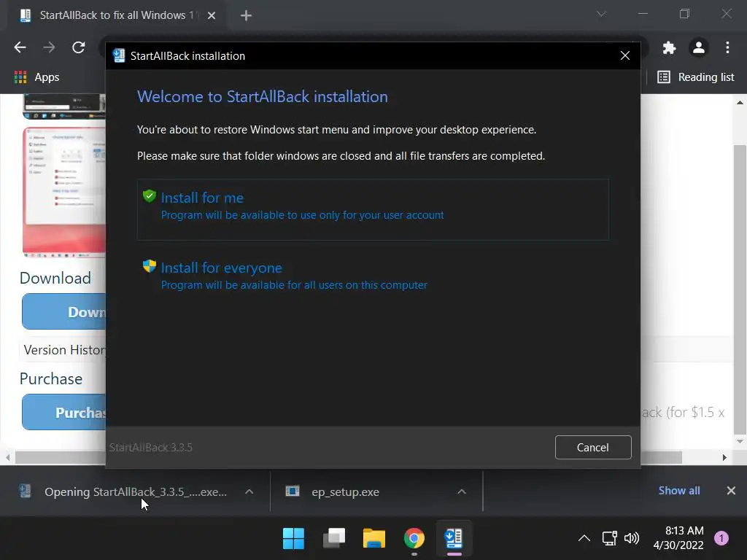747x560 pixels.
Task: Open network status tray icon
Action: click(609, 539)
